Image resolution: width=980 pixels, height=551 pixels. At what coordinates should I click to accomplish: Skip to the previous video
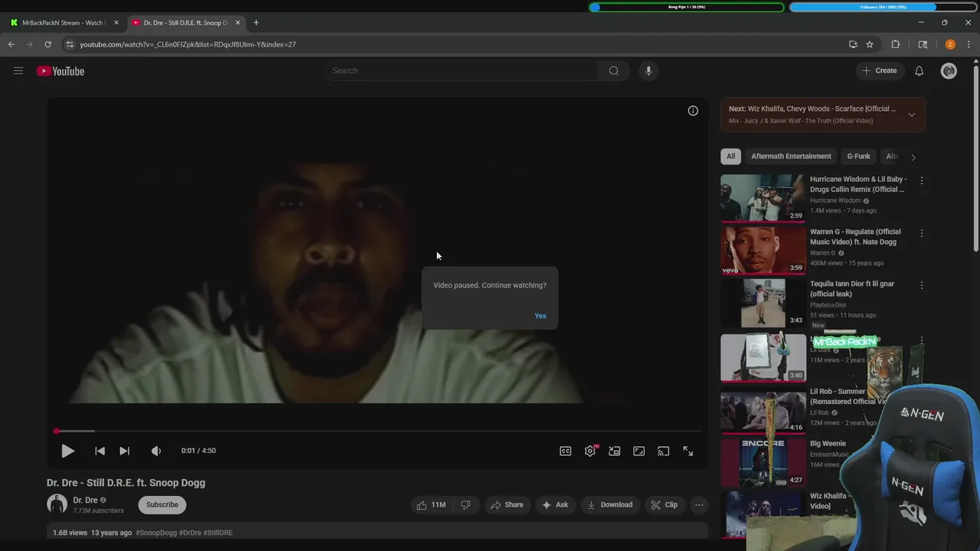[100, 451]
